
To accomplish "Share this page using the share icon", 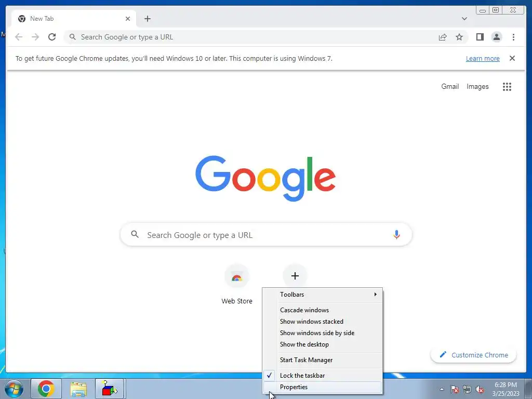I will pyautogui.click(x=443, y=37).
